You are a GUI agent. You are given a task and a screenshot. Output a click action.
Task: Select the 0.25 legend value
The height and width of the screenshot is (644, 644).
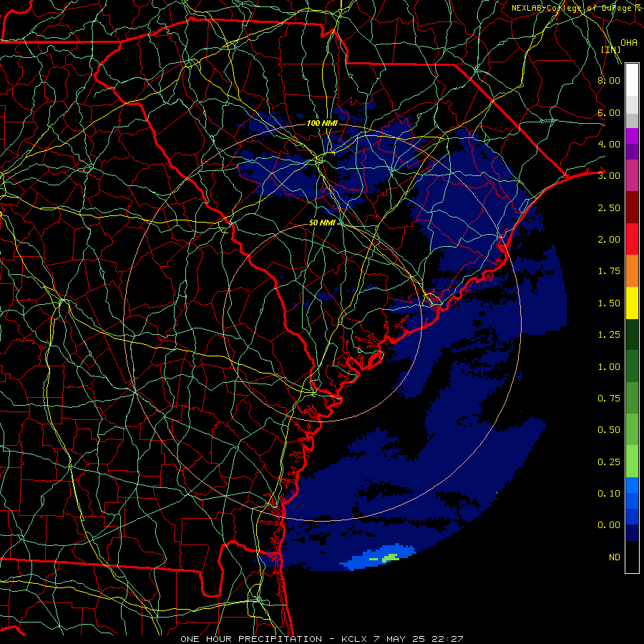[609, 462]
